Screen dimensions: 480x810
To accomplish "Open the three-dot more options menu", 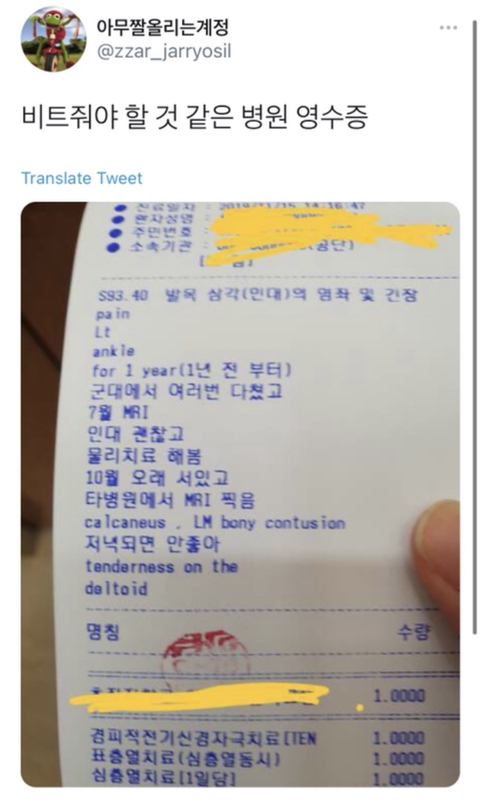I will pyautogui.click(x=448, y=27).
